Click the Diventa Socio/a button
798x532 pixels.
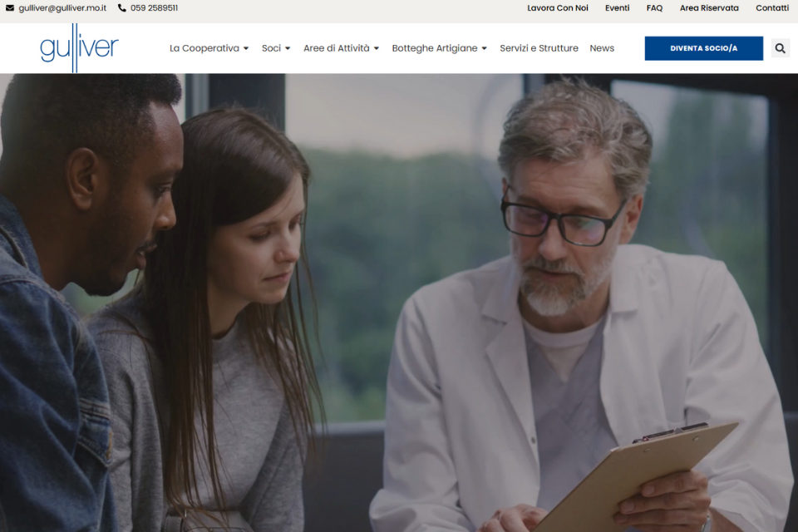703,48
